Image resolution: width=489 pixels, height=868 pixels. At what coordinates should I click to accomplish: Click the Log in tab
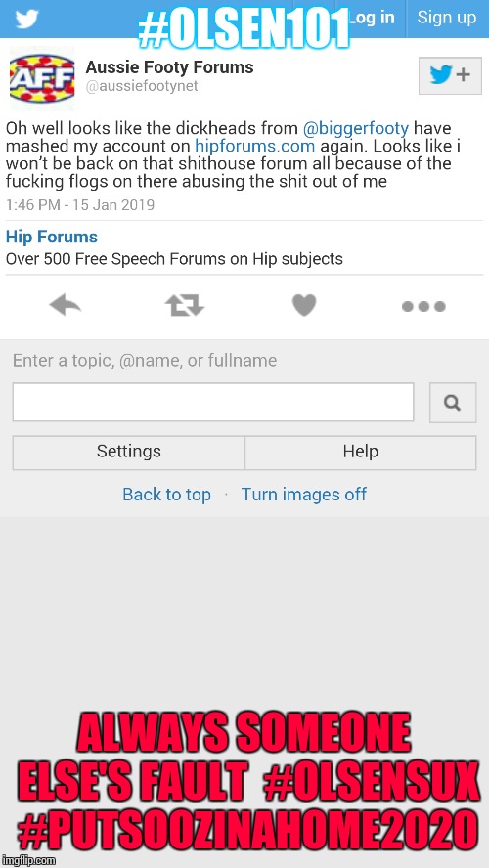(x=373, y=19)
